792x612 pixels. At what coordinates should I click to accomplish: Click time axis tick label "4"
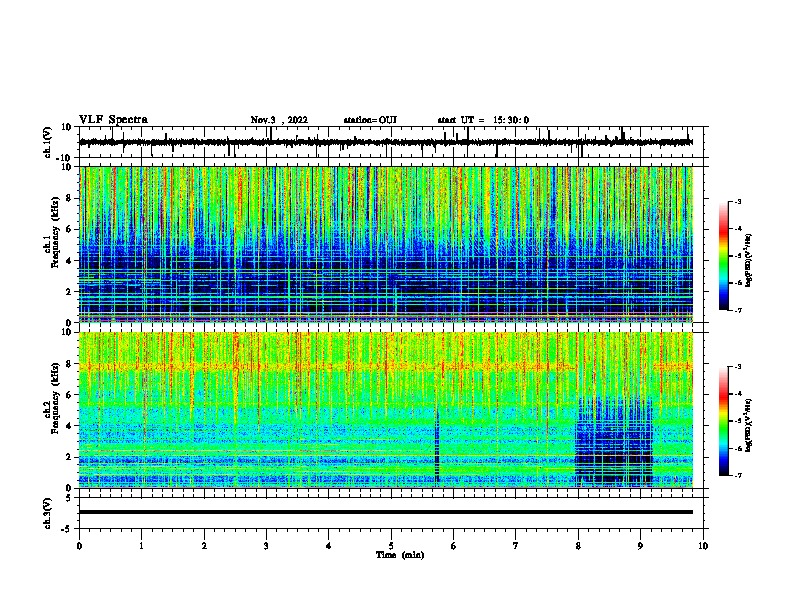tap(329, 545)
